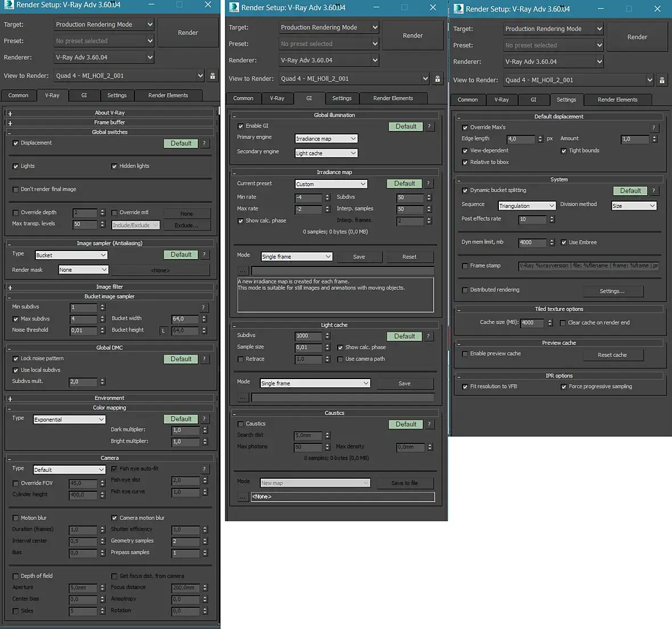
Task: Lock View to Render in left window
Action: 212,76
